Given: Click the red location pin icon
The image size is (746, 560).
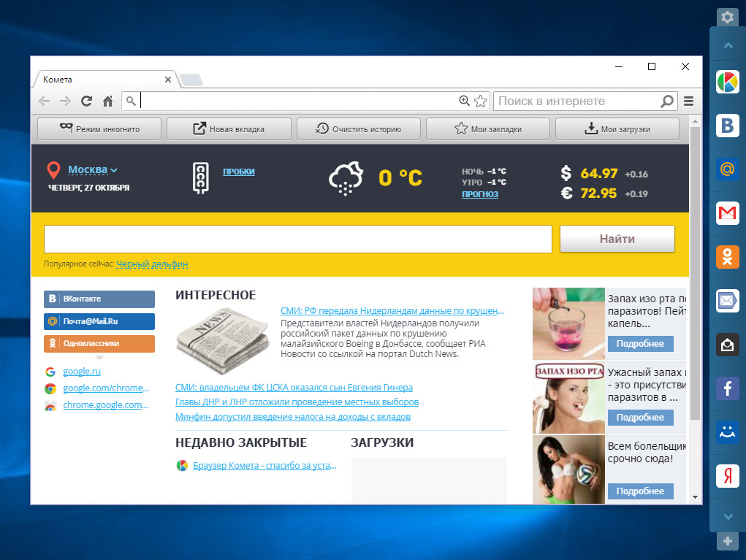Looking at the screenshot, I should (54, 170).
